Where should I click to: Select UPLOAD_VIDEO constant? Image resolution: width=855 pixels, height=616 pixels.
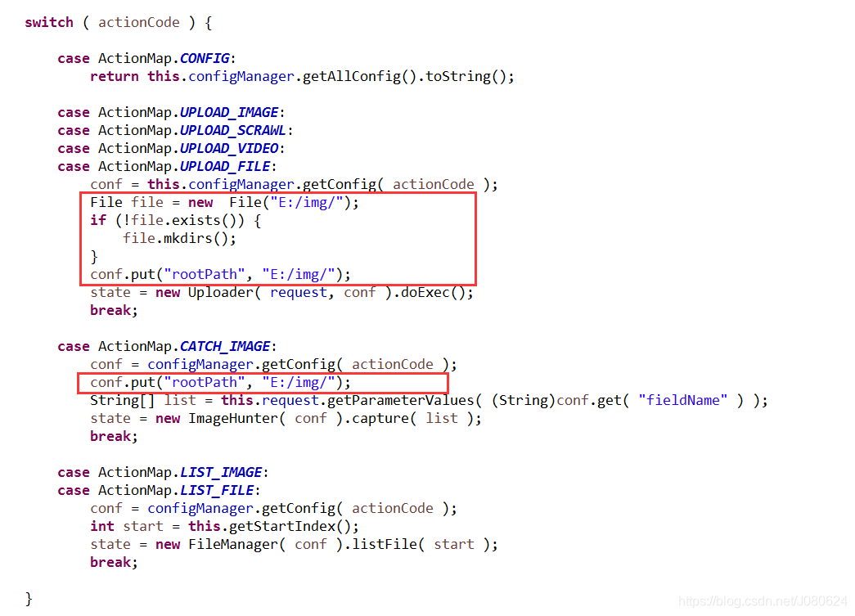tap(229, 148)
